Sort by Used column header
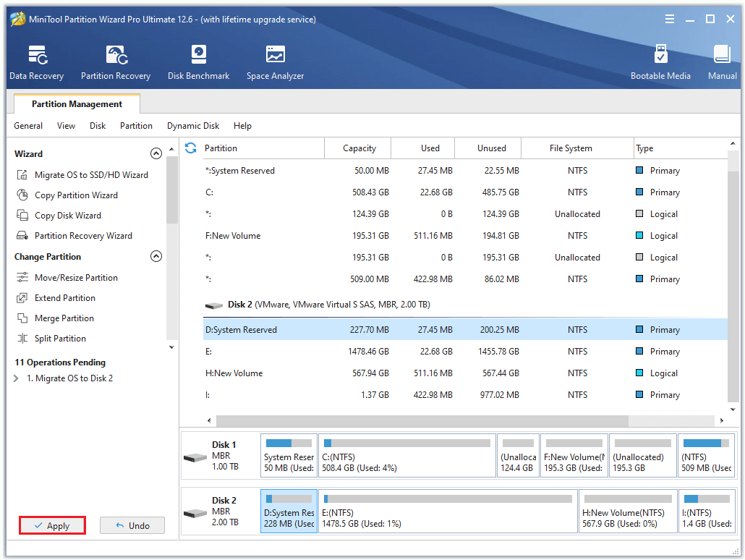The width and height of the screenshot is (745, 560). pyautogui.click(x=423, y=148)
